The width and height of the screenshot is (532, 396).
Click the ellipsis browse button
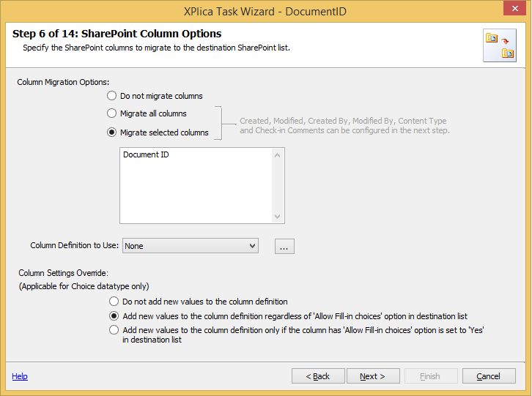[x=284, y=247]
